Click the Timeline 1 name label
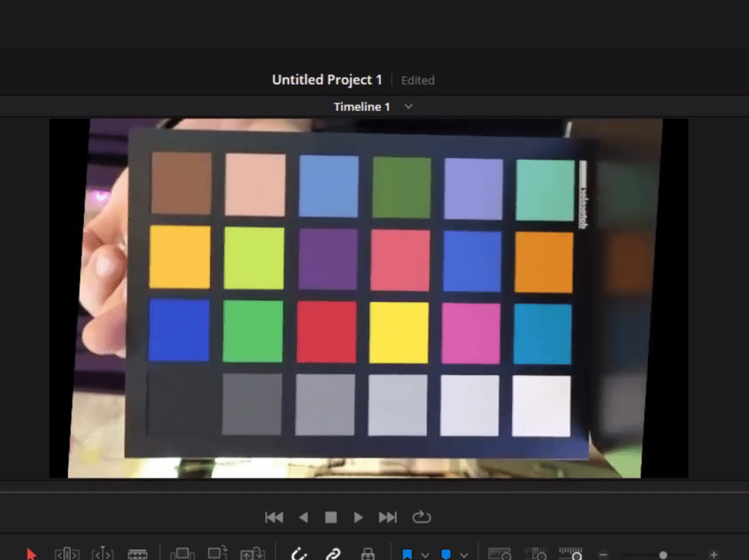749x560 pixels. (x=361, y=107)
